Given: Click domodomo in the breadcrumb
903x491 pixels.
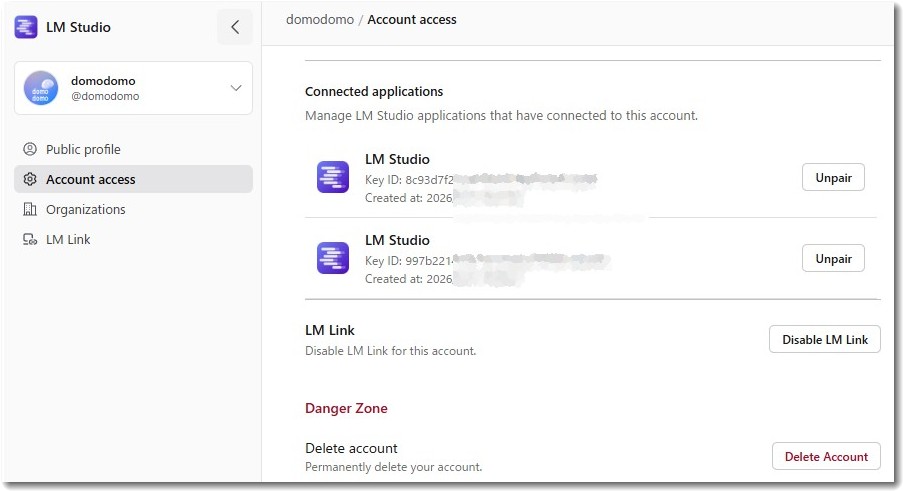Looking at the screenshot, I should [320, 20].
